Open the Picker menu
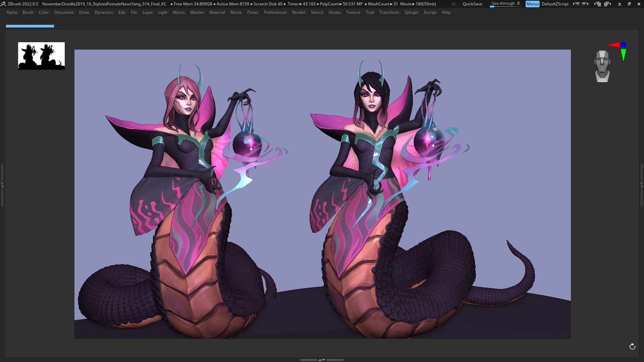The height and width of the screenshot is (362, 644). click(x=253, y=12)
